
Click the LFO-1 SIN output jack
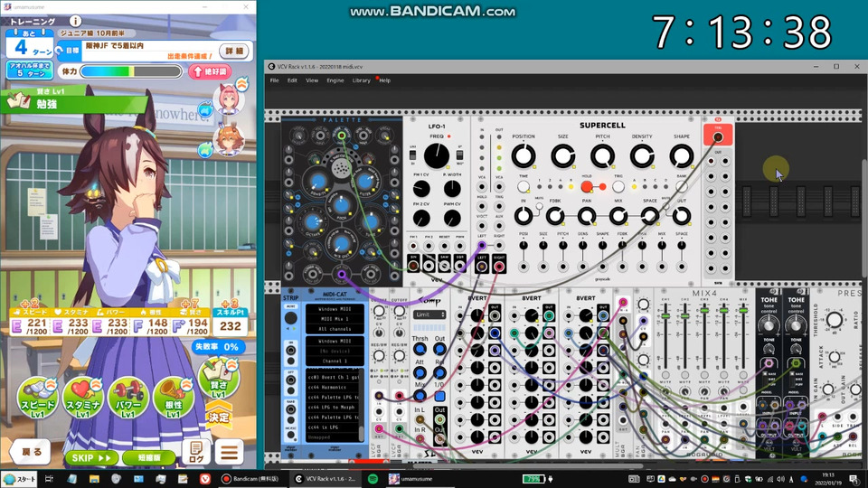point(413,266)
